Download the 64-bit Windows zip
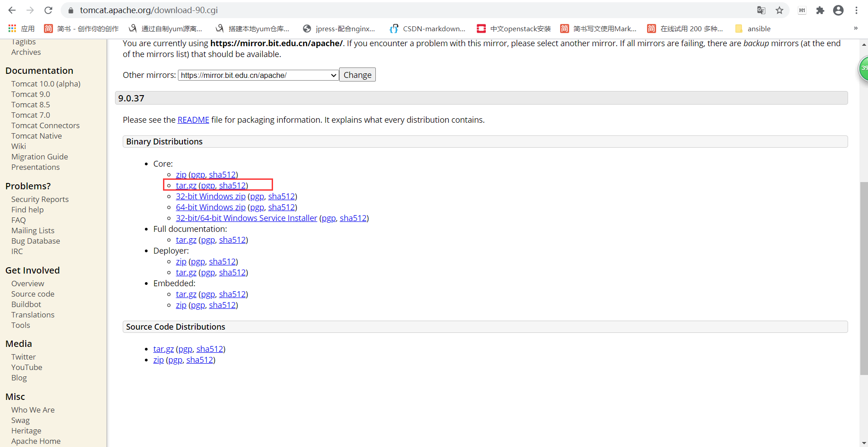 [211, 207]
